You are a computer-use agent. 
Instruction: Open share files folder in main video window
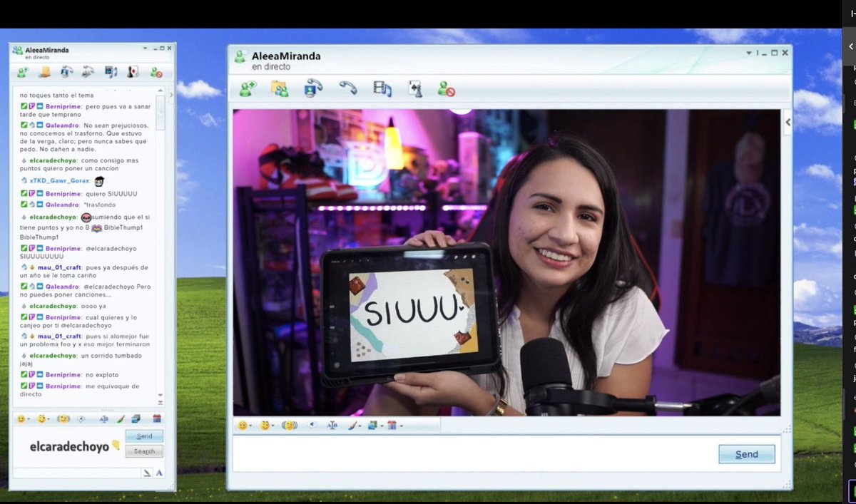[280, 88]
